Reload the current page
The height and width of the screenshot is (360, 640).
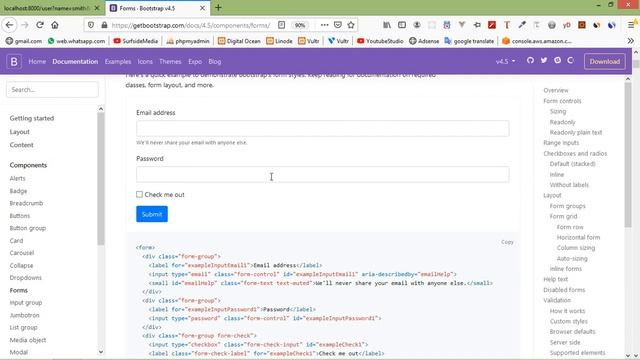tap(40, 25)
